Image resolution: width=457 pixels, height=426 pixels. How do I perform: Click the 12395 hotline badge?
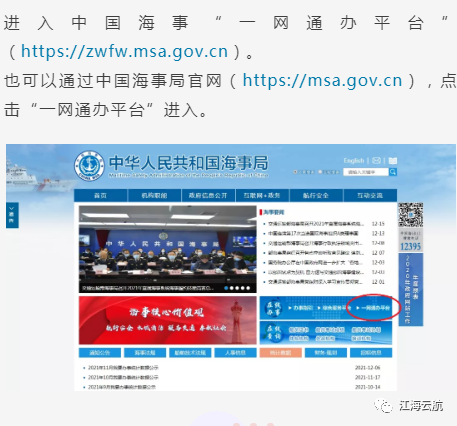[411, 241]
